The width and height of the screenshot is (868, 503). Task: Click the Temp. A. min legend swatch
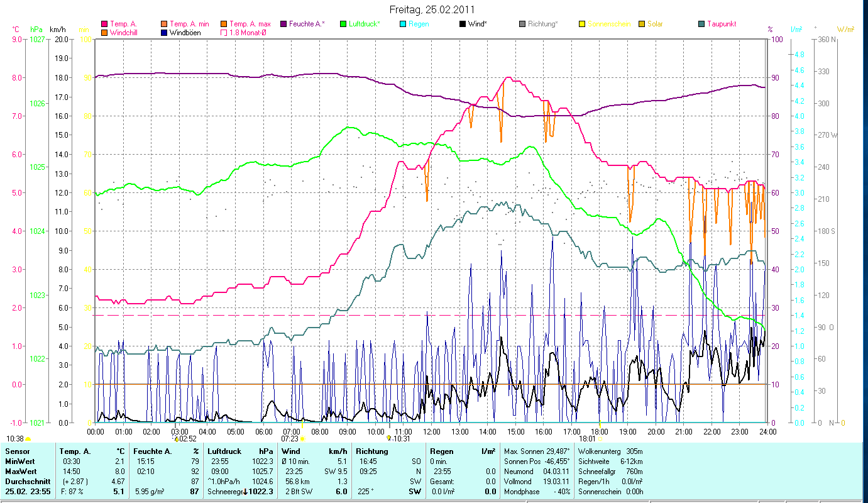coord(165,24)
